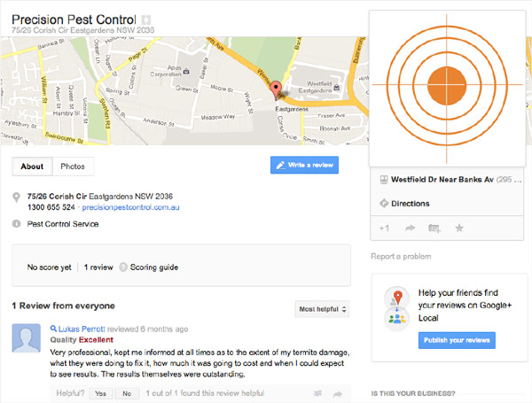The image size is (532, 403).
Task: Click the add photo camera icon
Action: [434, 229]
